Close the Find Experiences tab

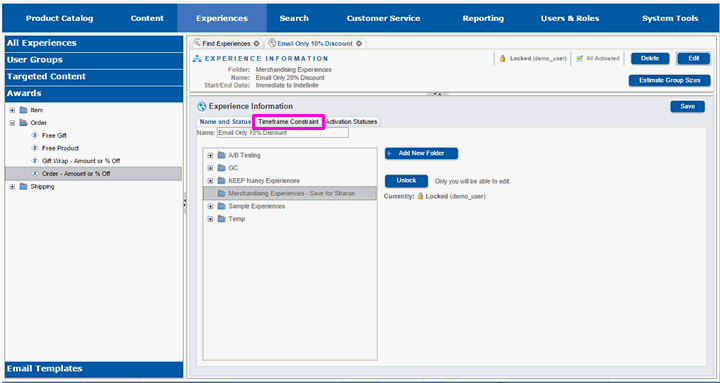tap(256, 44)
